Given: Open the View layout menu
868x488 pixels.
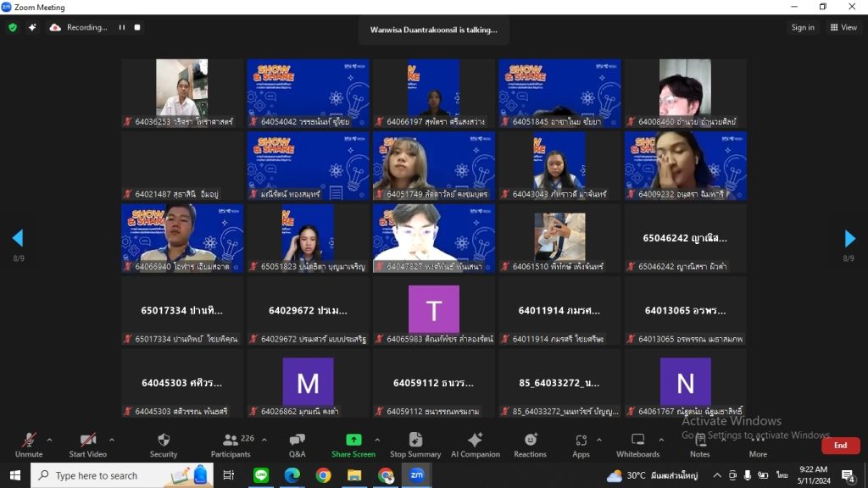Looking at the screenshot, I should [x=843, y=27].
